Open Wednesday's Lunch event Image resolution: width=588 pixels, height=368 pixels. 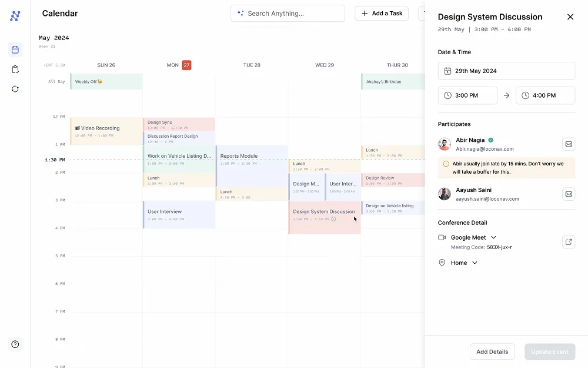click(325, 166)
